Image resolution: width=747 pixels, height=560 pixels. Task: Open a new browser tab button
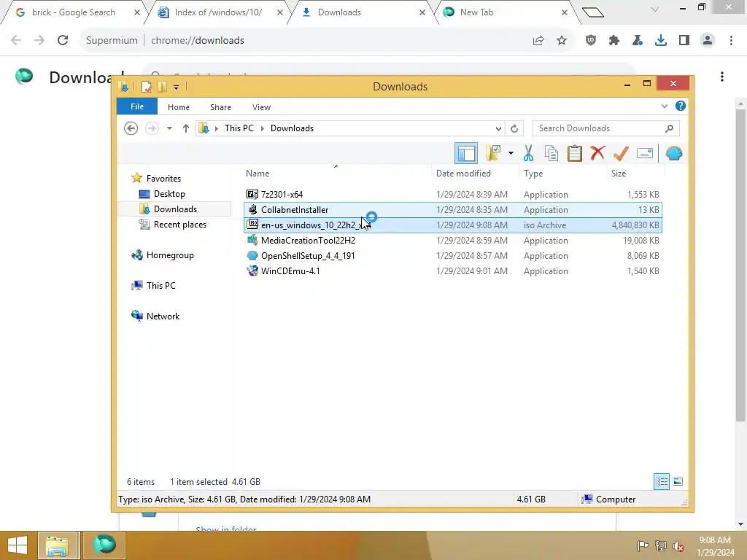593,12
